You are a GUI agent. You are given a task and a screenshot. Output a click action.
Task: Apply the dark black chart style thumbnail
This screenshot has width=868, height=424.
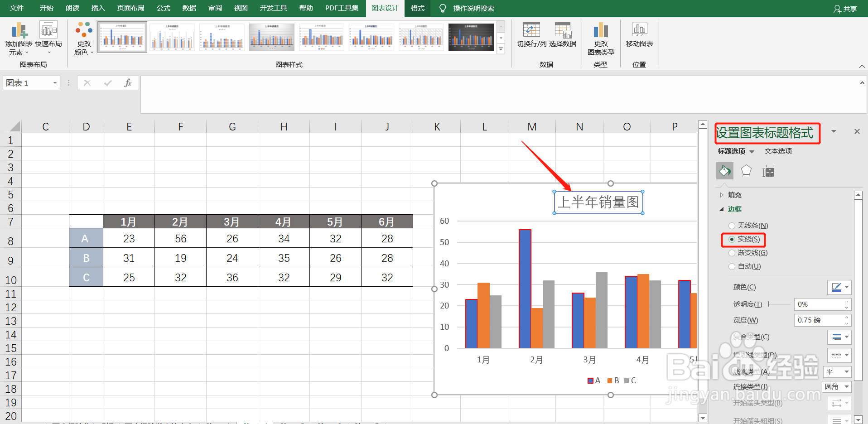pyautogui.click(x=471, y=37)
